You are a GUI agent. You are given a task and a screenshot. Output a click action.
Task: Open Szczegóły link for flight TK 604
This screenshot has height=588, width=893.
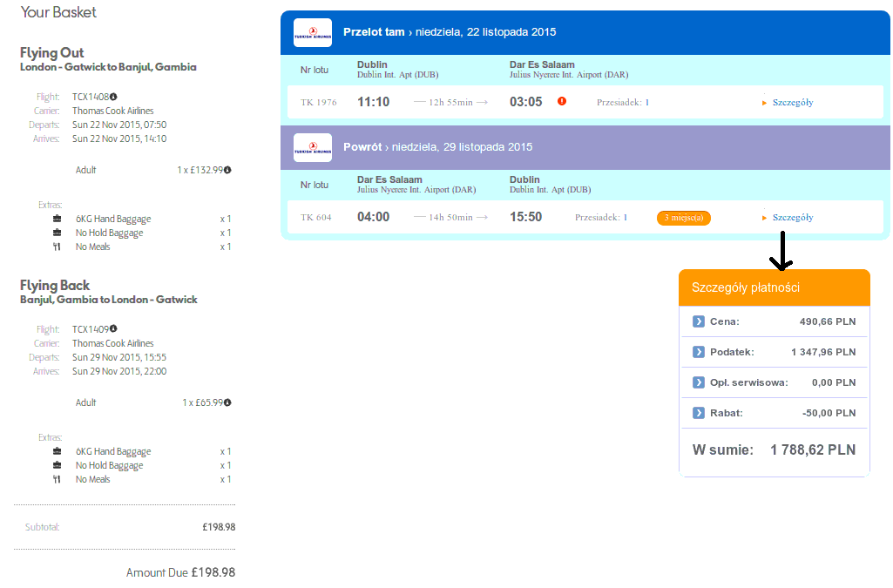coord(793,218)
